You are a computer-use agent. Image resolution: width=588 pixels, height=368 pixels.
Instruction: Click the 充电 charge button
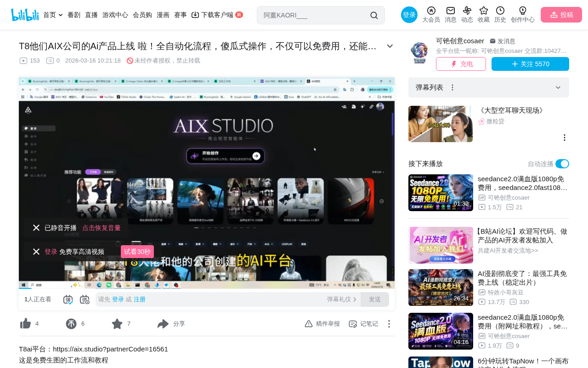tap(461, 64)
